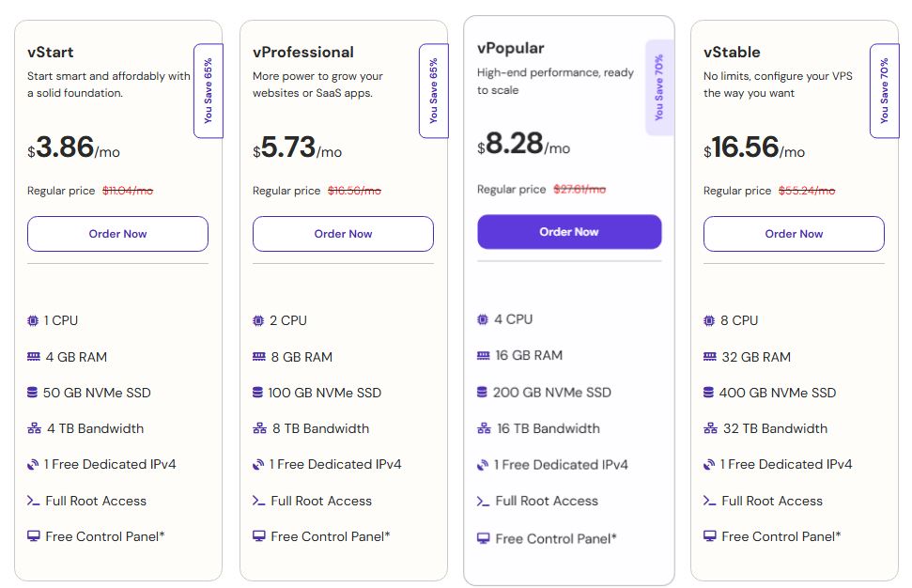Click the bandwidth network icon in vPopular plan
This screenshot has height=588, width=912.
point(486,428)
